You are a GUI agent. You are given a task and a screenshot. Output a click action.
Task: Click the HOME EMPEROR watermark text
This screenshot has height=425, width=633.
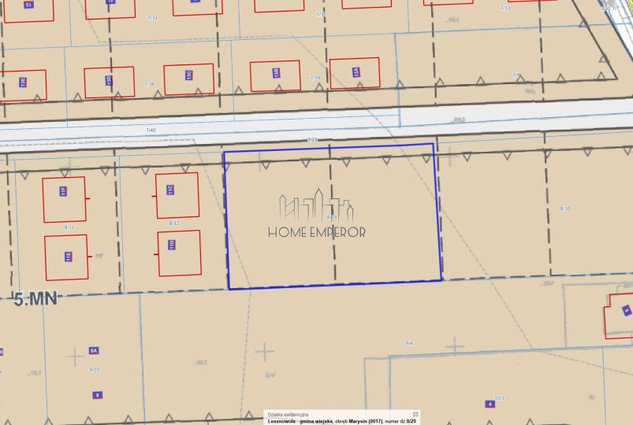[316, 232]
